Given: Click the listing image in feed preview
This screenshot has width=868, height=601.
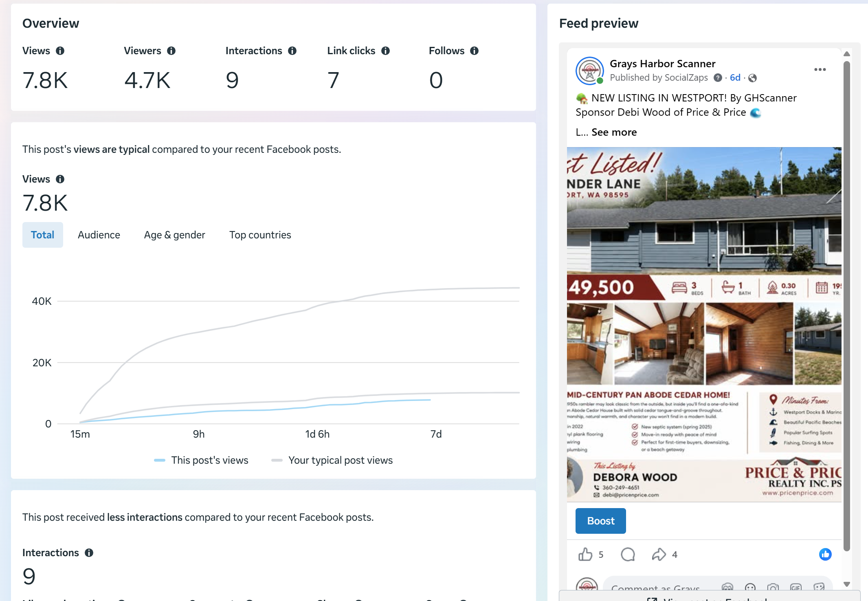Looking at the screenshot, I should (704, 324).
